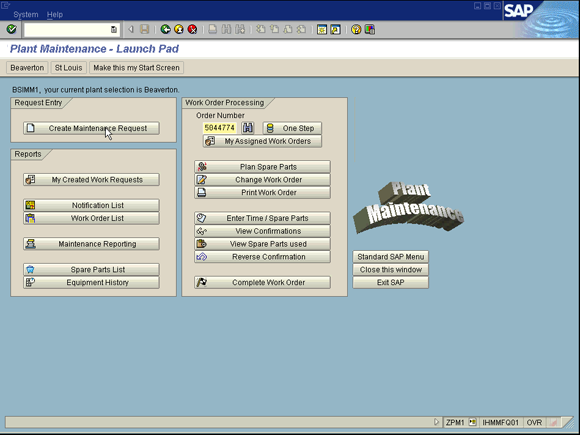Click the green checkmark Enter icon
Image resolution: width=580 pixels, height=435 pixels.
pos(11,29)
